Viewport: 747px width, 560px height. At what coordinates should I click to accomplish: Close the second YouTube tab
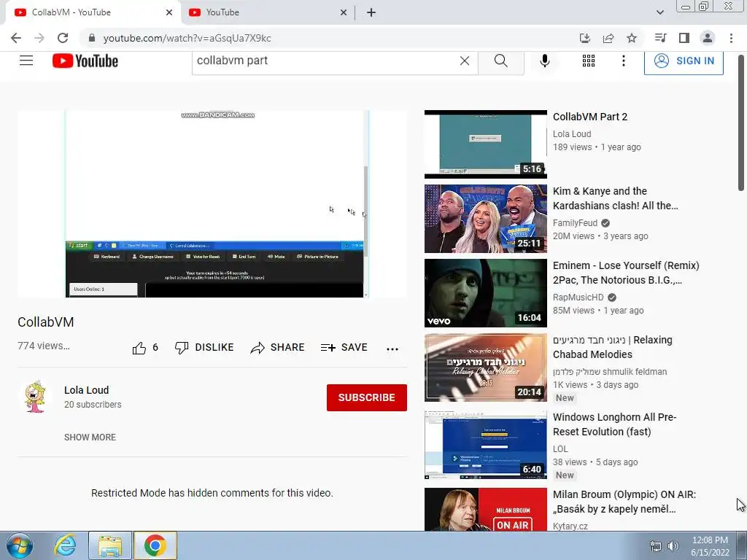coord(344,12)
